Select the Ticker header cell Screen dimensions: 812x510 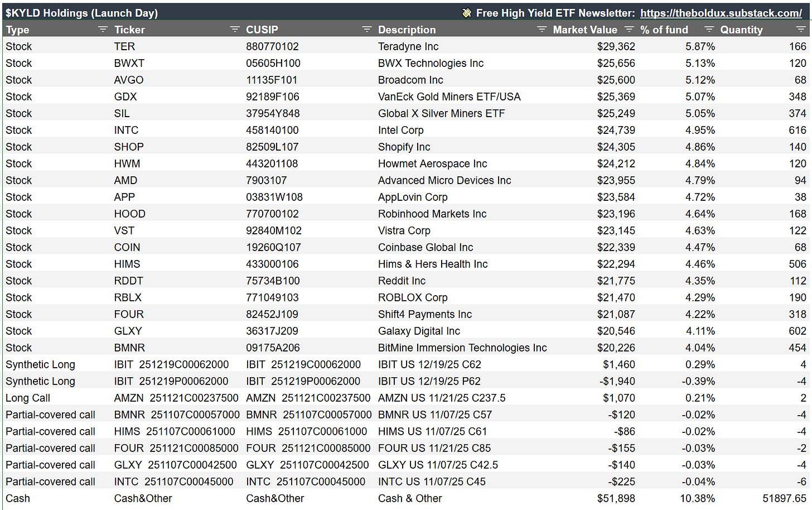129,30
